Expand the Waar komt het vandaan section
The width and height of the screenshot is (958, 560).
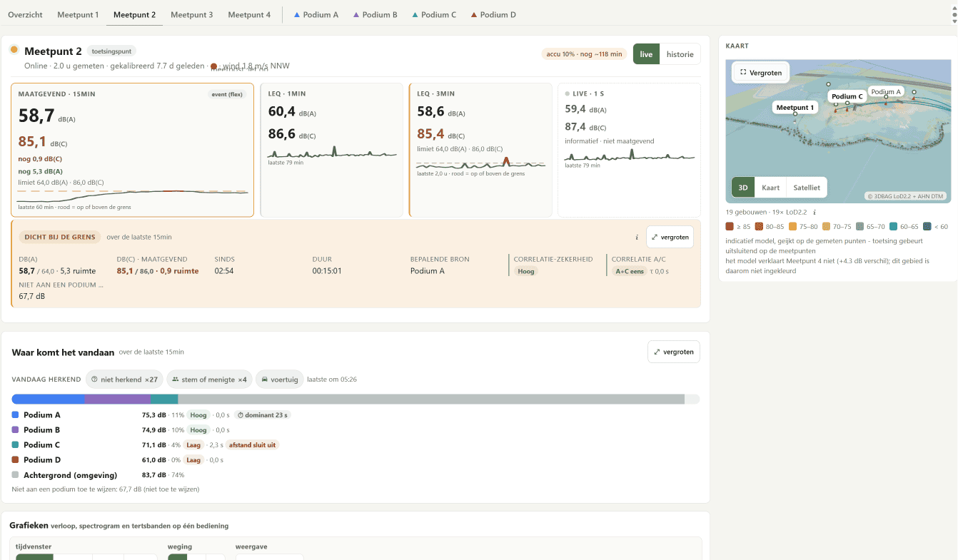[673, 352]
